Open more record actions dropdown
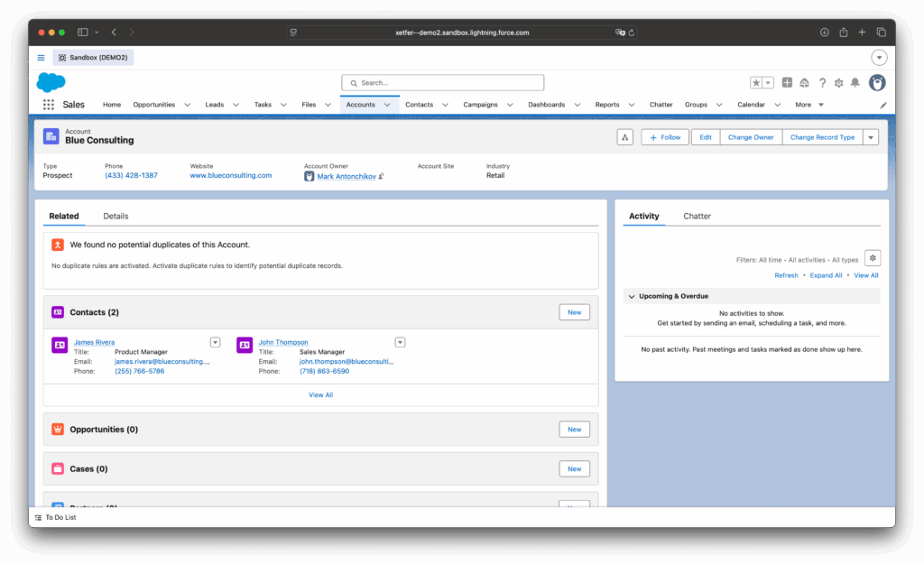The width and height of the screenshot is (924, 565). coord(871,137)
